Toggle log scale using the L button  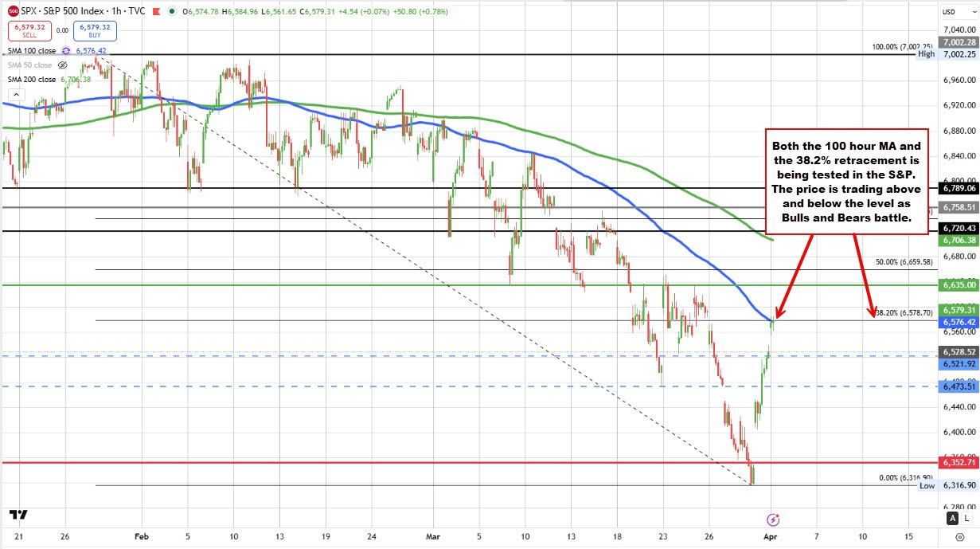tap(966, 518)
